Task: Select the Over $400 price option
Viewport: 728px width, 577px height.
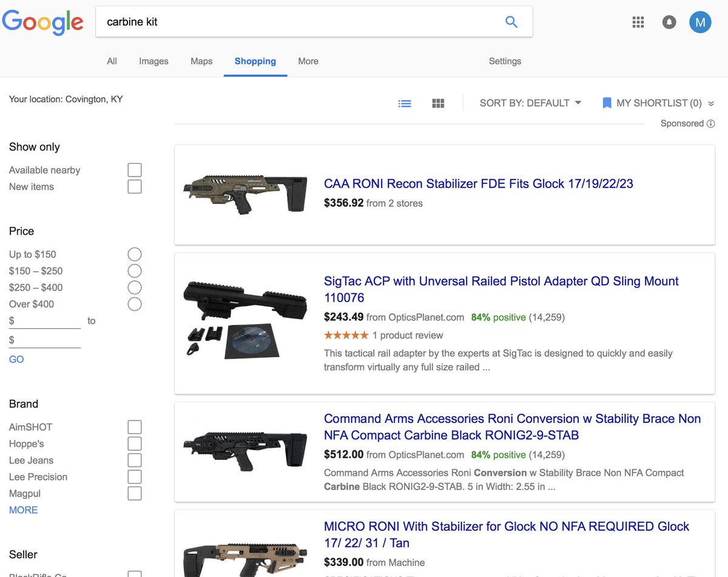Action: (x=135, y=304)
